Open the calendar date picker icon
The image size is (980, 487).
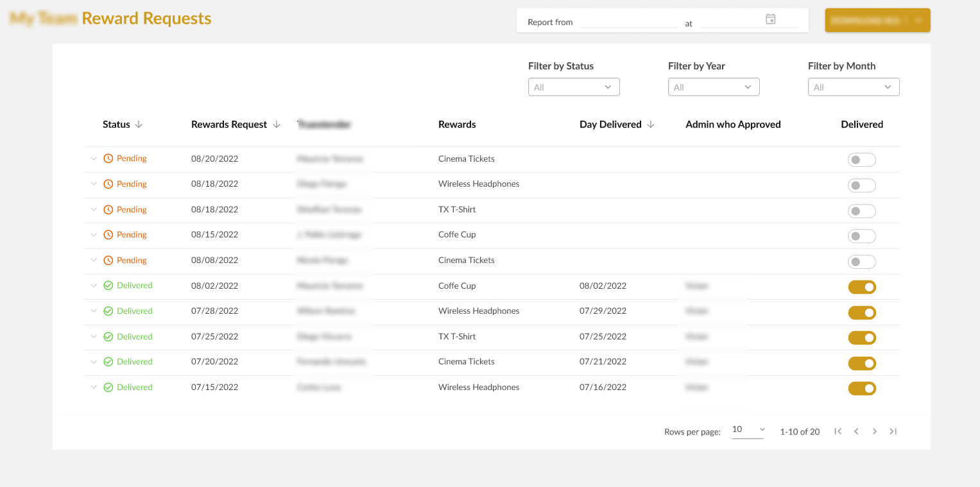771,19
